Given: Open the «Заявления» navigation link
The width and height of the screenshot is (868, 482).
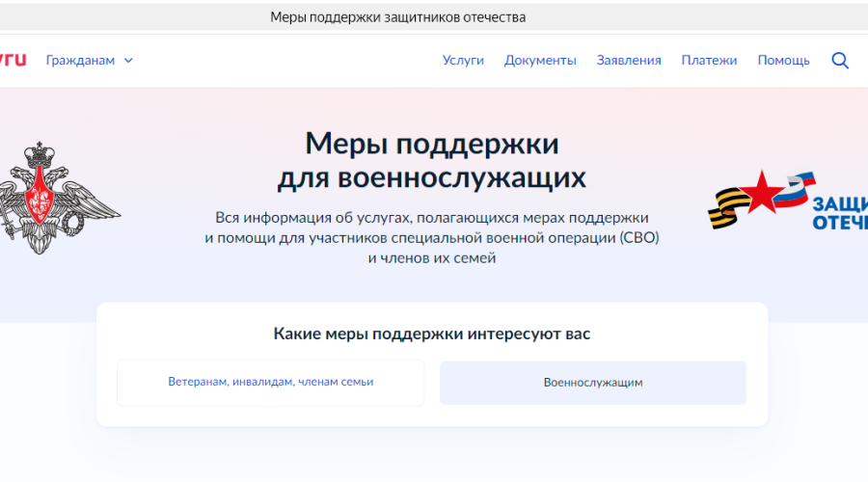Looking at the screenshot, I should pos(629,60).
